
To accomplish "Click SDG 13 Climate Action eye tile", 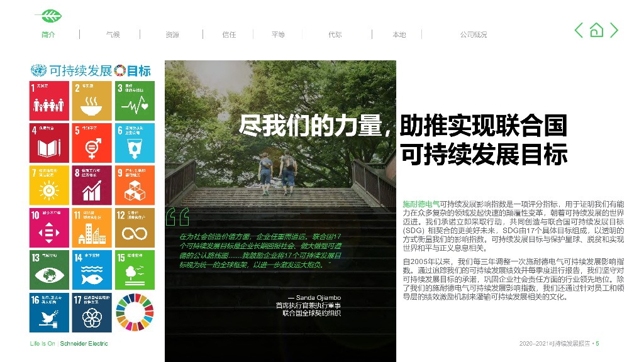I will [x=49, y=270].
